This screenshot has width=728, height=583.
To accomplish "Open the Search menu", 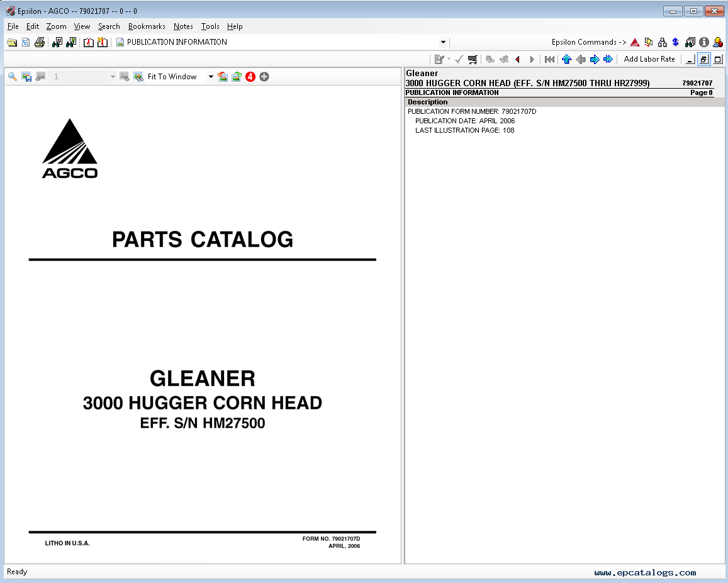I will [109, 26].
